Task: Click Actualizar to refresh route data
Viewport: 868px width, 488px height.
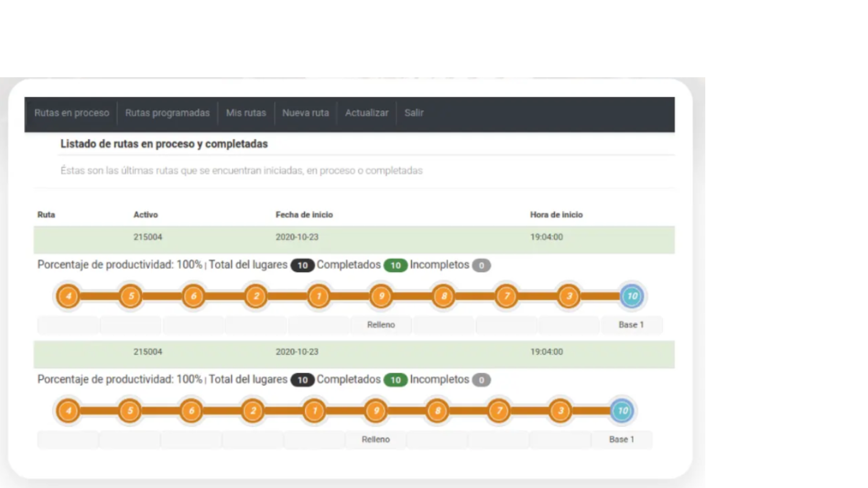Action: [x=366, y=113]
